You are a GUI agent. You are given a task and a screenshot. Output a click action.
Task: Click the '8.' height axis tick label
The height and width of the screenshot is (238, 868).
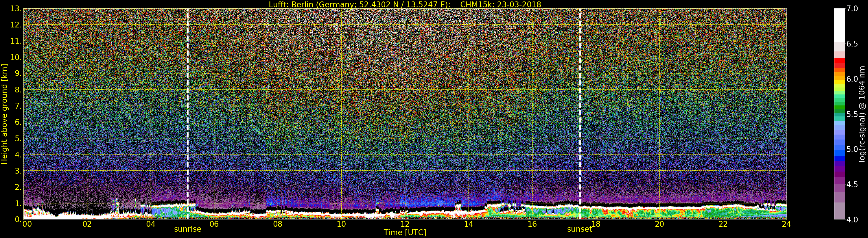coord(18,90)
